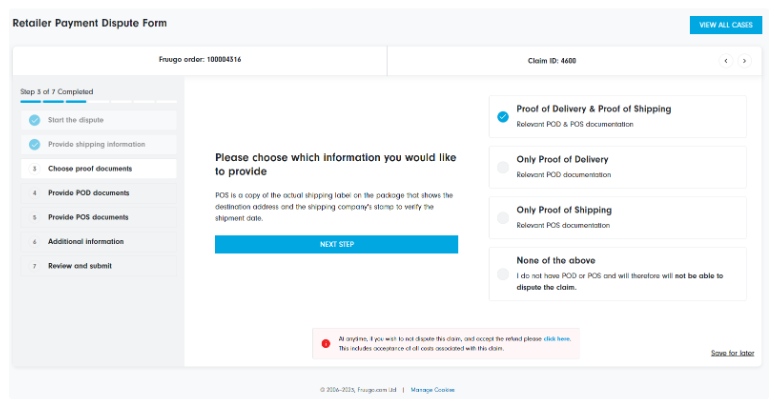Click the previous claim arrow
Screen dimensions: 781x400
click(724, 61)
